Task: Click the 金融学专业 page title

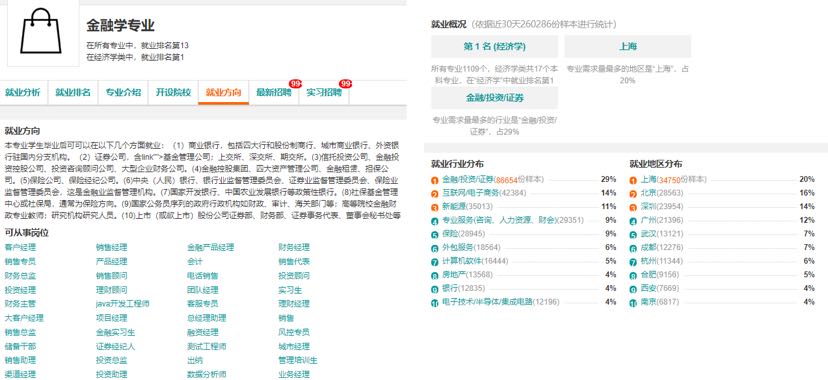Action: pos(120,25)
